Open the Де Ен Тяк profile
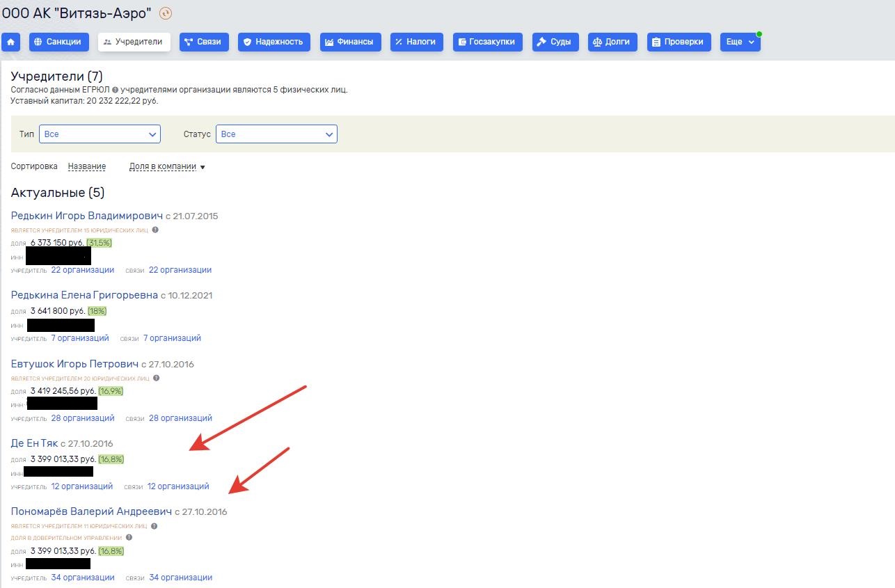Screen dimensions: 895x588 click(x=35, y=443)
